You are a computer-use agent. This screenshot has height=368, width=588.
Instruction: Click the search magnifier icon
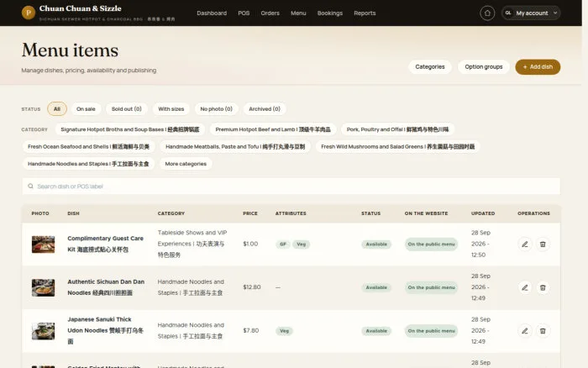(31, 186)
